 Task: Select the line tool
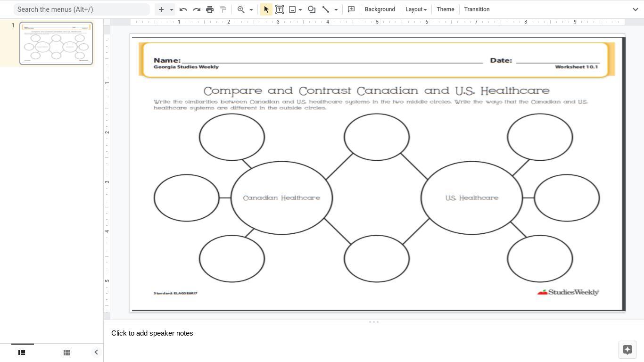click(326, 9)
